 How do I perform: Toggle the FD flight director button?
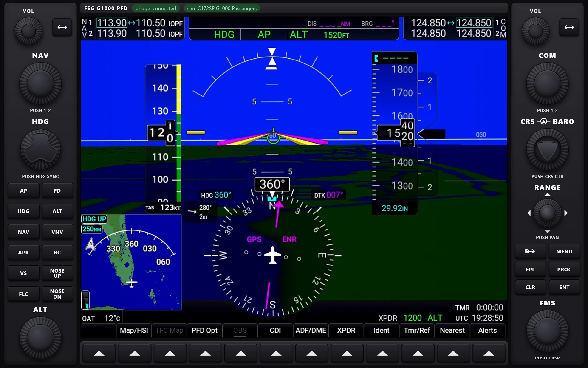57,191
